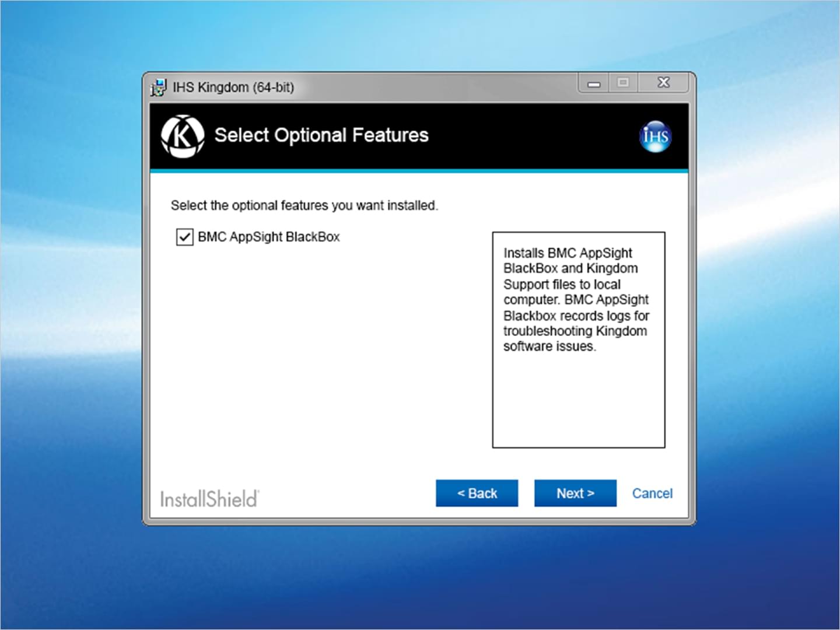
Task: Click the disabled maximize button
Action: click(x=623, y=83)
